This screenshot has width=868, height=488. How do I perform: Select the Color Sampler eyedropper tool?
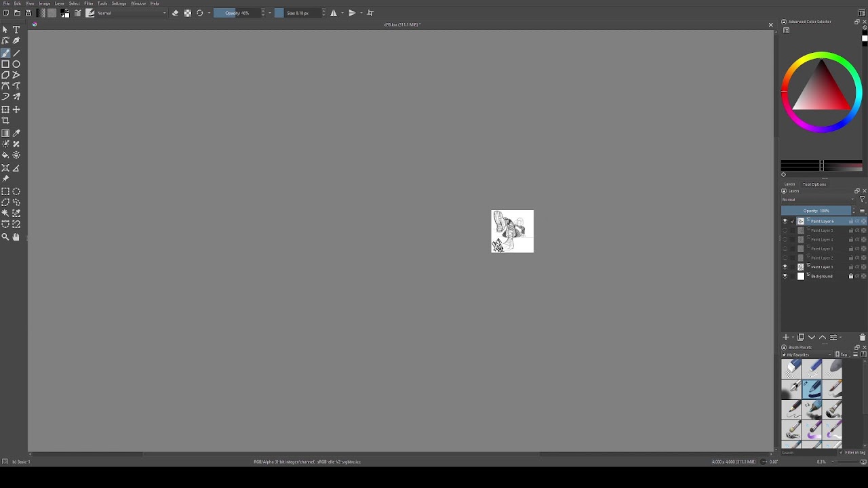[16, 134]
